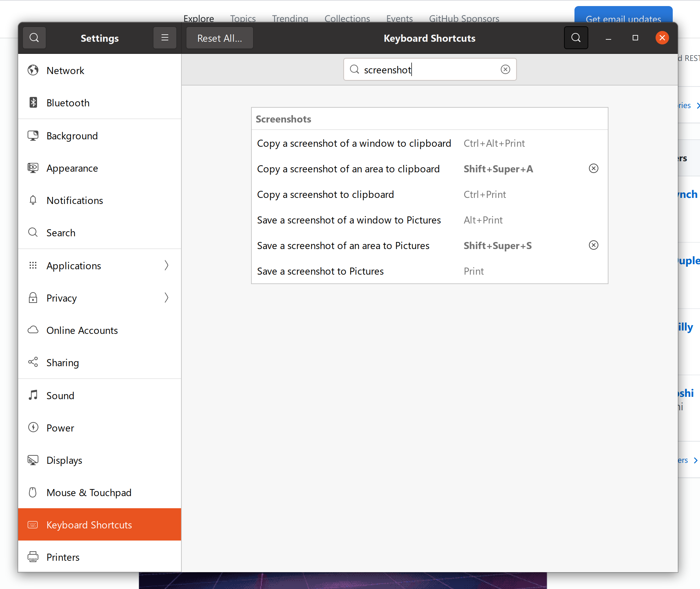The width and height of the screenshot is (700, 589).
Task: Expand the Applications submenu chevron
Action: point(166,266)
